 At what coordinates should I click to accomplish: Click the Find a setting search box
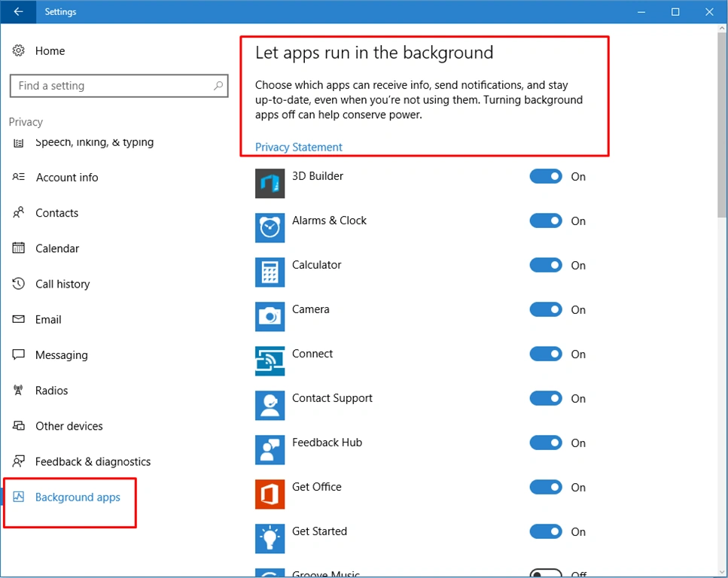tap(119, 86)
